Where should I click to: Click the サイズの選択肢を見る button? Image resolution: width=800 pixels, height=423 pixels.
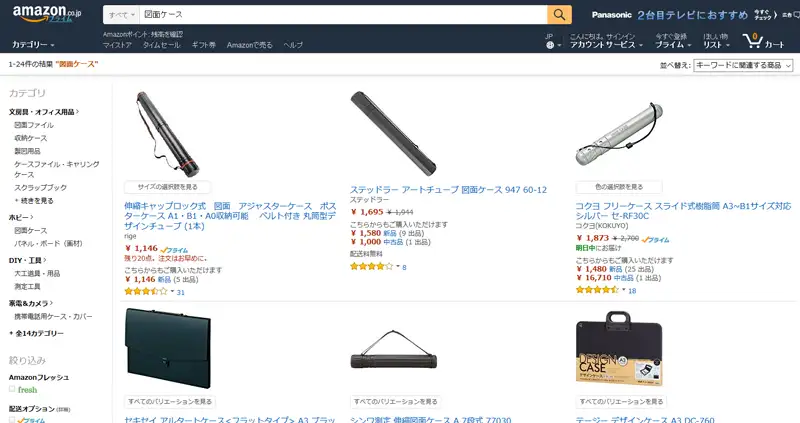tap(167, 187)
